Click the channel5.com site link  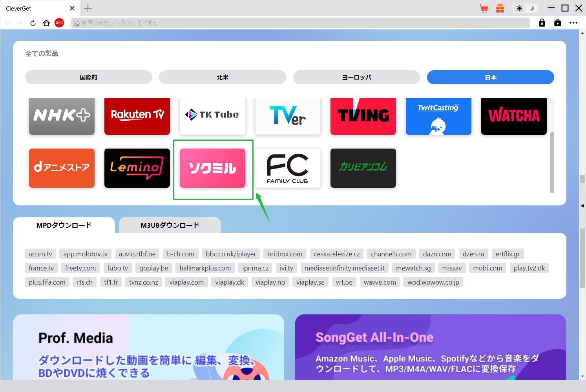[x=391, y=254]
